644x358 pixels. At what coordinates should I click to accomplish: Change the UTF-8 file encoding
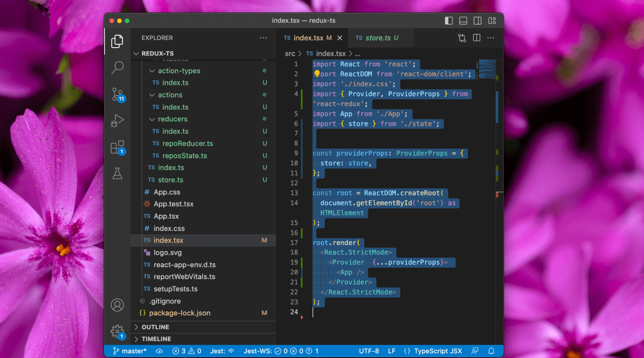369,351
